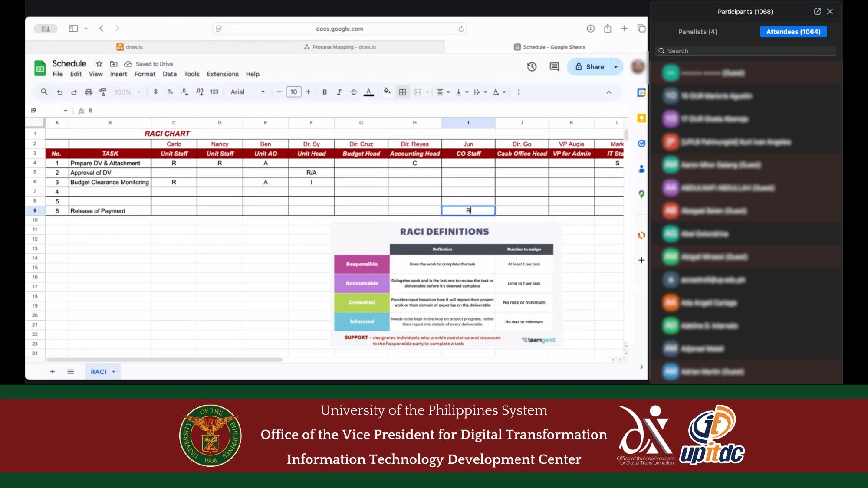Open Google Keep side panel icon
This screenshot has height=488, width=868.
coord(641,118)
